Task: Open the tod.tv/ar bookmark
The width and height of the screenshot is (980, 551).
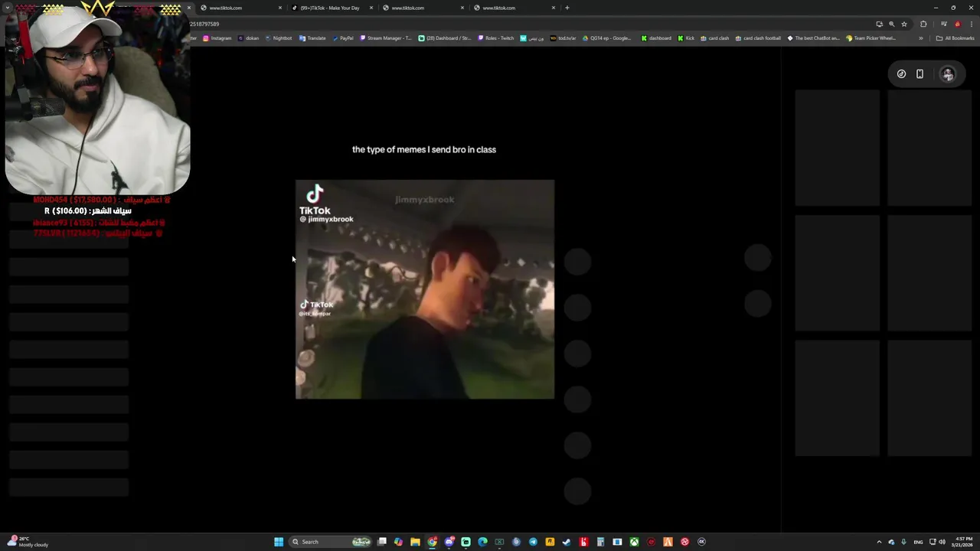Action: (563, 38)
